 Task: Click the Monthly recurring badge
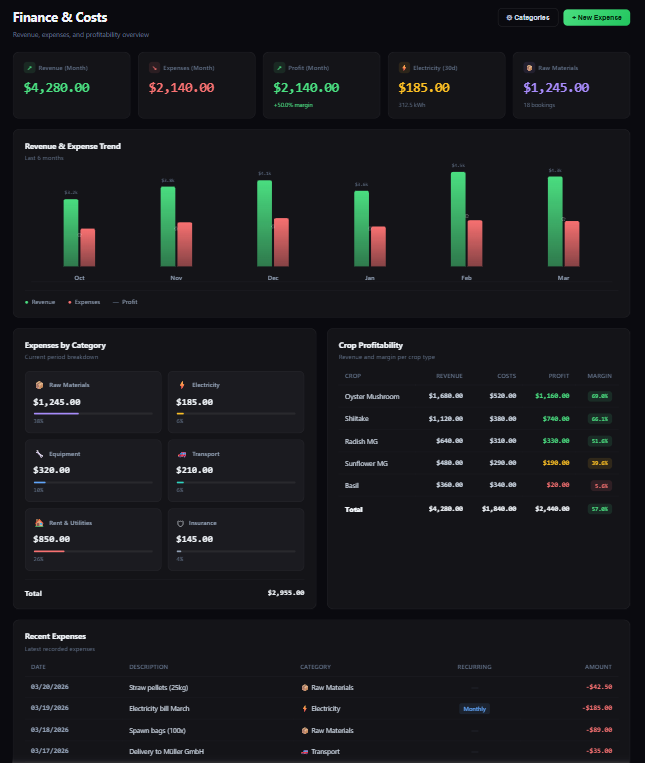[x=474, y=709]
